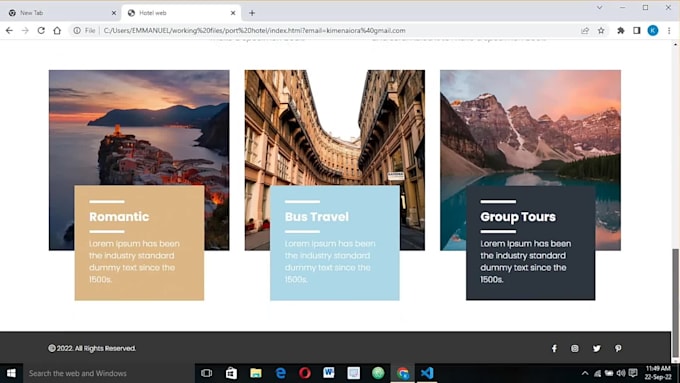680x383 pixels.
Task: Click the Bus Travel card heading
Action: (317, 216)
